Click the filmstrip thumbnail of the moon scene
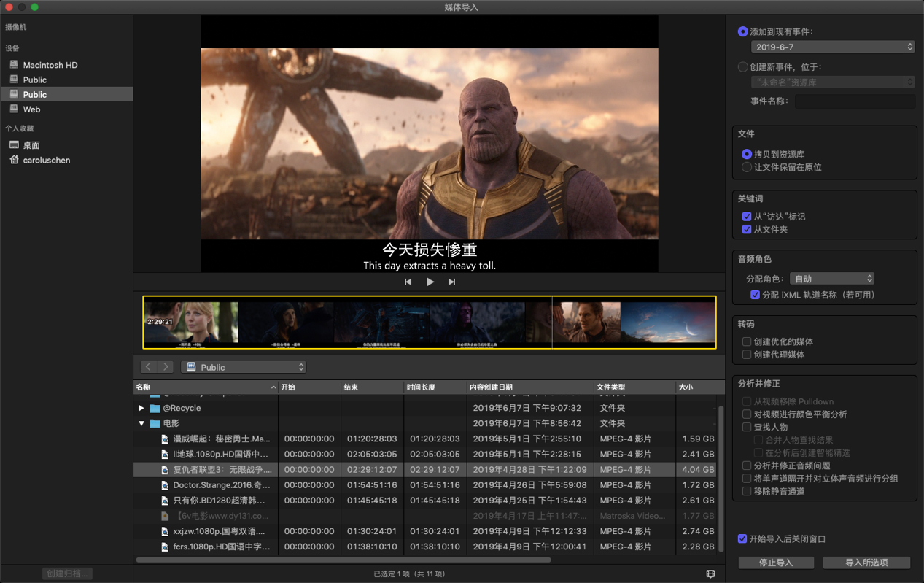The image size is (924, 583). click(667, 323)
